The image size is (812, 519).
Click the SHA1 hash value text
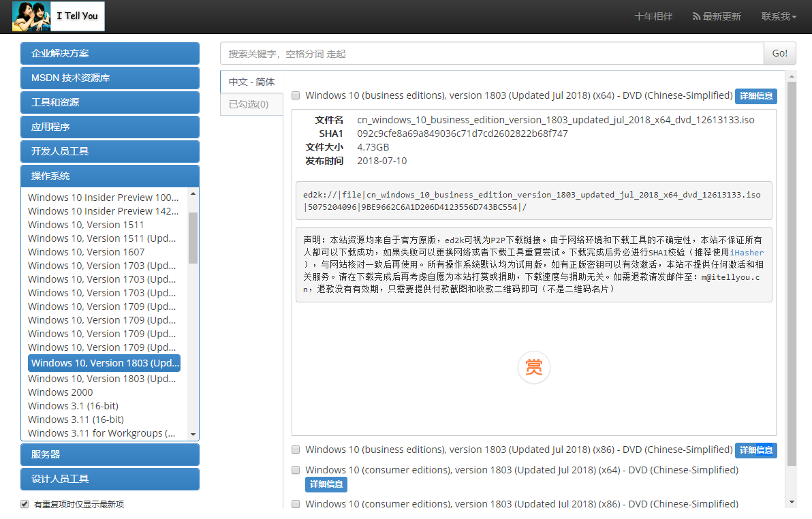(463, 133)
